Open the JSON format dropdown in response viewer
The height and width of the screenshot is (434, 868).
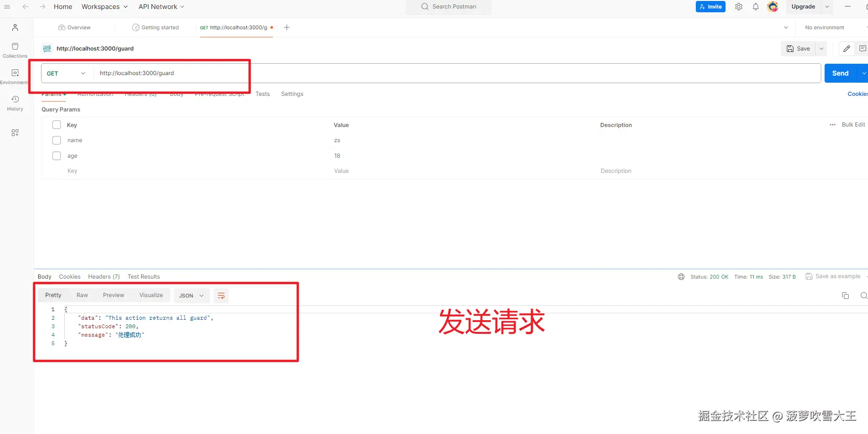pyautogui.click(x=192, y=295)
